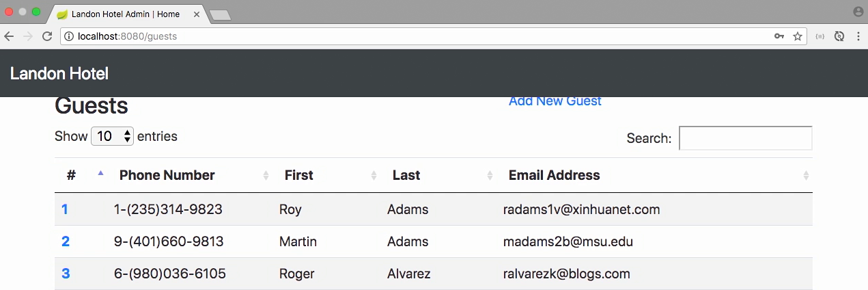Screen dimensions: 868x290
Task: Click the Add New Guest link
Action: pos(555,101)
